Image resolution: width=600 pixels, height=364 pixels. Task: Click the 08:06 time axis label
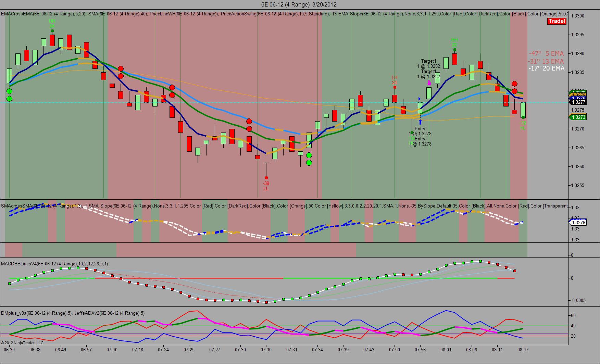click(x=472, y=350)
